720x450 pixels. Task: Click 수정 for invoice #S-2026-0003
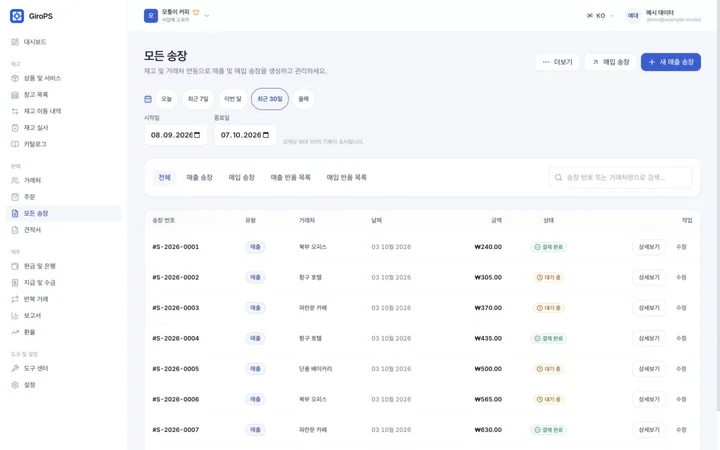[x=681, y=308]
